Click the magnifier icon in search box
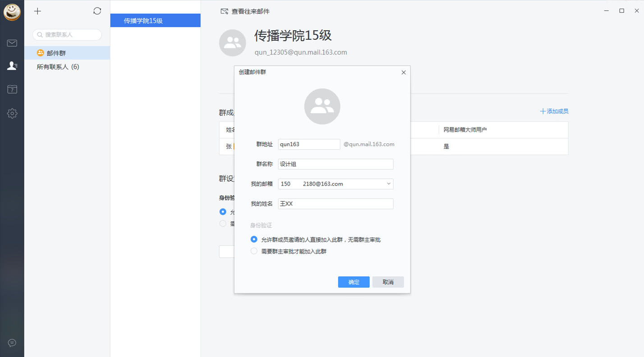 pos(41,35)
